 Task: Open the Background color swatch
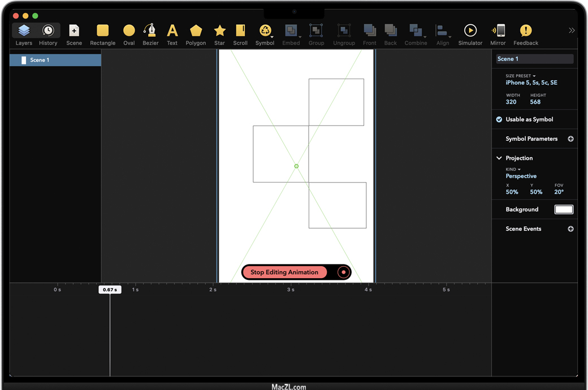click(x=564, y=210)
